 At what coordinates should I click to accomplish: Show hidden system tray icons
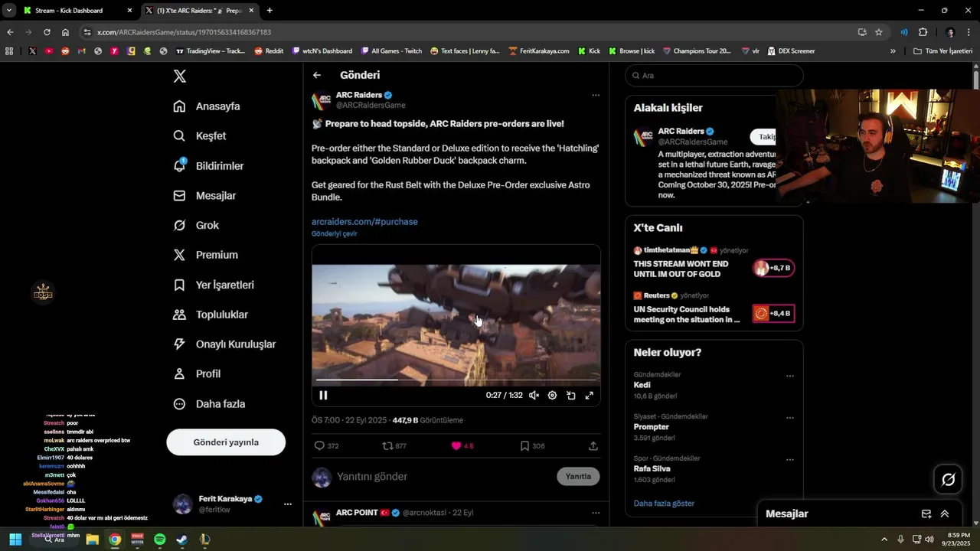tap(884, 540)
